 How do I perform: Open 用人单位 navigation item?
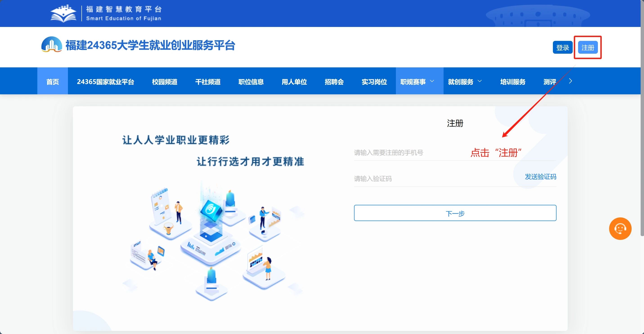(x=294, y=82)
